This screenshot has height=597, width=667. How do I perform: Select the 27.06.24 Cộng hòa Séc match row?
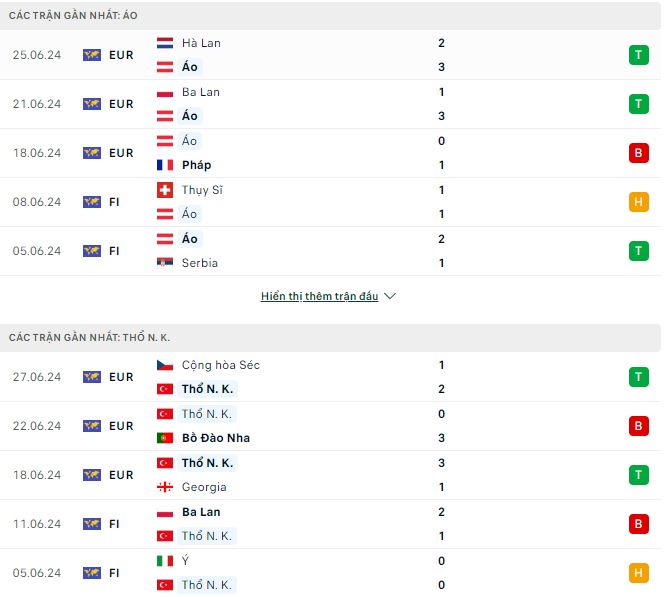click(x=330, y=377)
